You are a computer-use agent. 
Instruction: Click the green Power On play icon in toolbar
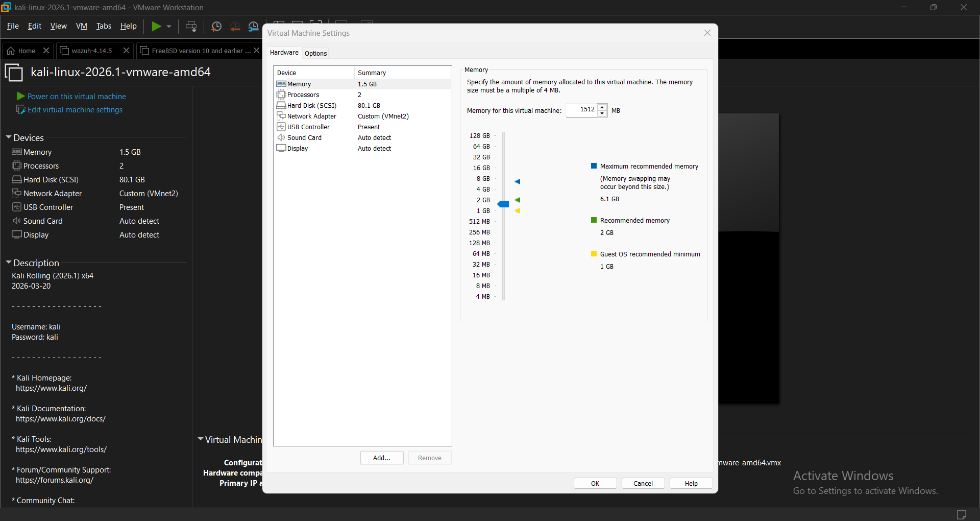click(x=156, y=26)
